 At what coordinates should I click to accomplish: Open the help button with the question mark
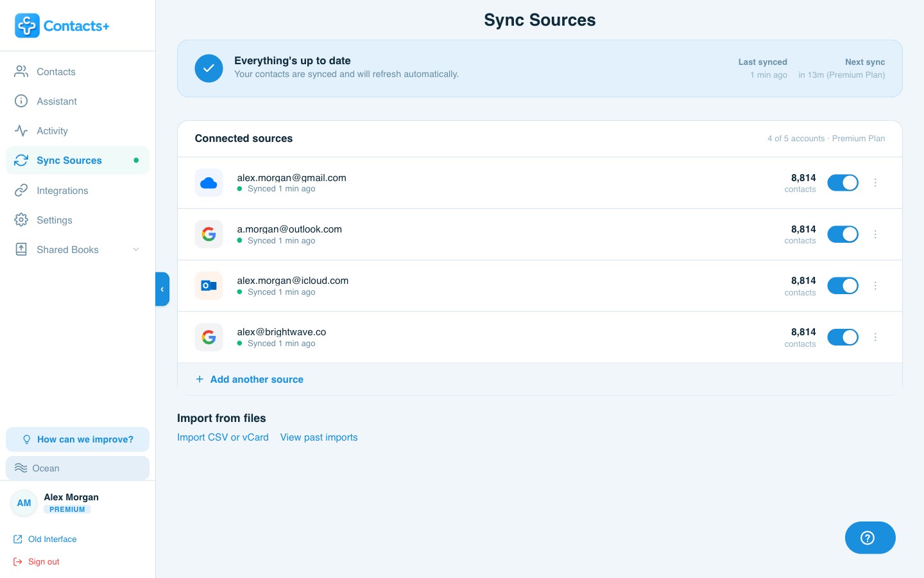tap(870, 538)
